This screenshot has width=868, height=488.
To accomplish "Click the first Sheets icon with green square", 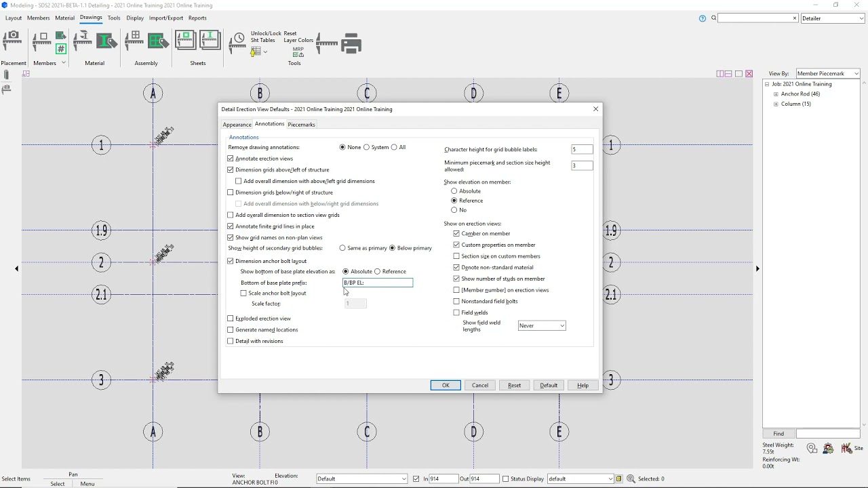I will pyautogui.click(x=186, y=41).
